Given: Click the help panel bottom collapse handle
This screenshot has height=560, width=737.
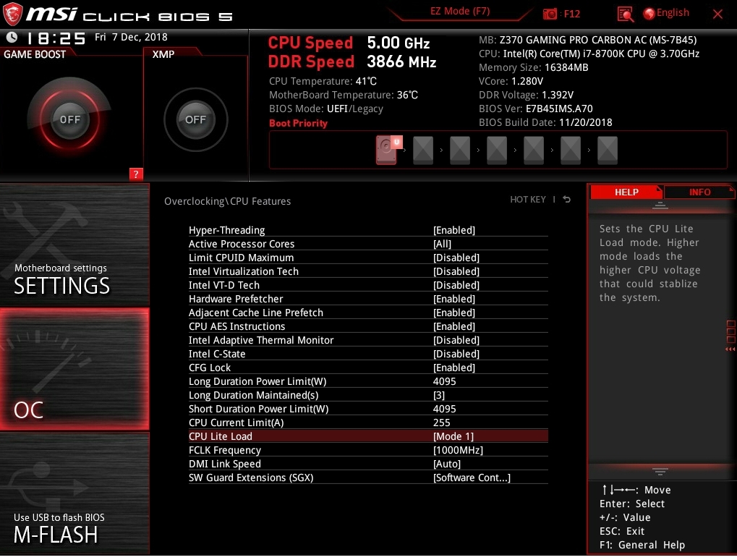Looking at the screenshot, I should coord(660,471).
